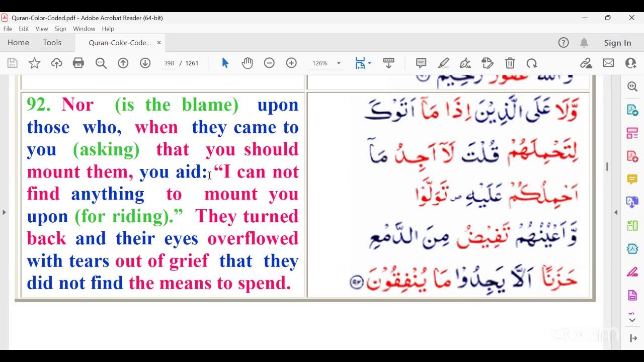Click the rotate/redo arrow icon
This screenshot has width=644, height=362.
point(532,63)
